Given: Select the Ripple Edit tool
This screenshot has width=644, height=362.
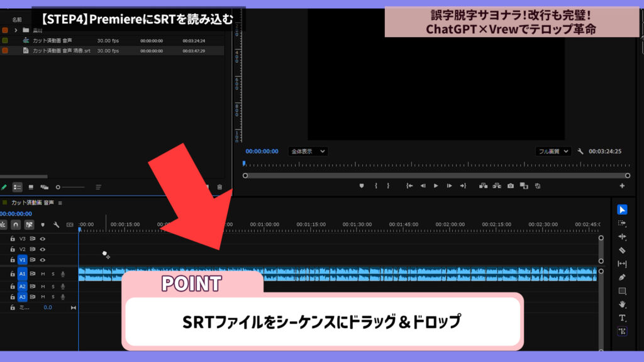Looking at the screenshot, I should click(x=622, y=237).
